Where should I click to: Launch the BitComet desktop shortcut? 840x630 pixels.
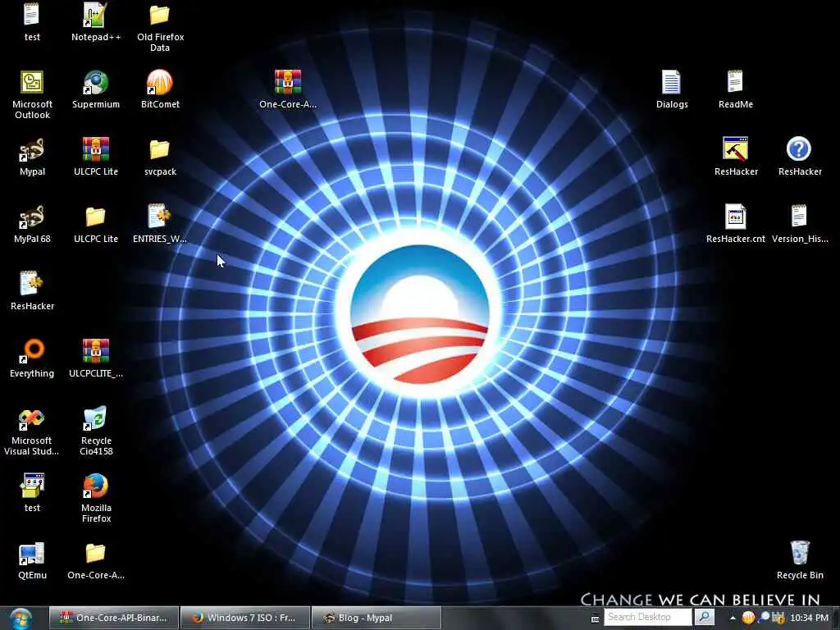coord(160,83)
